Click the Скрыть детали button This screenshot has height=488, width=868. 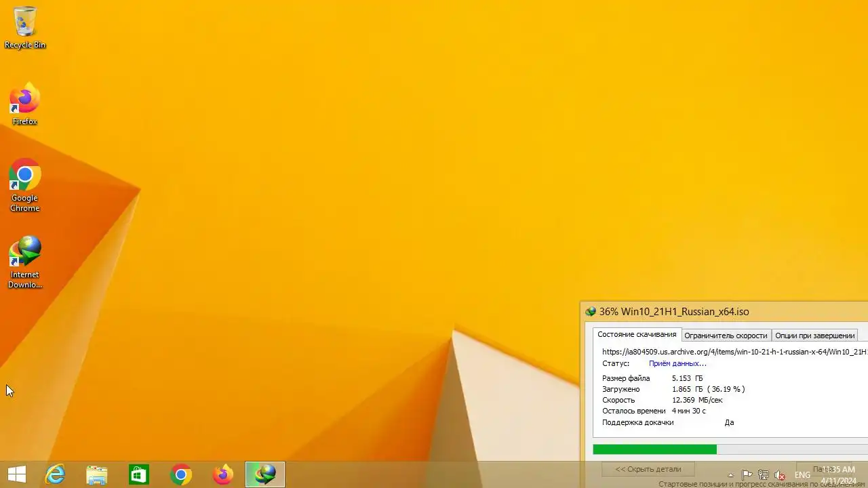coord(648,469)
